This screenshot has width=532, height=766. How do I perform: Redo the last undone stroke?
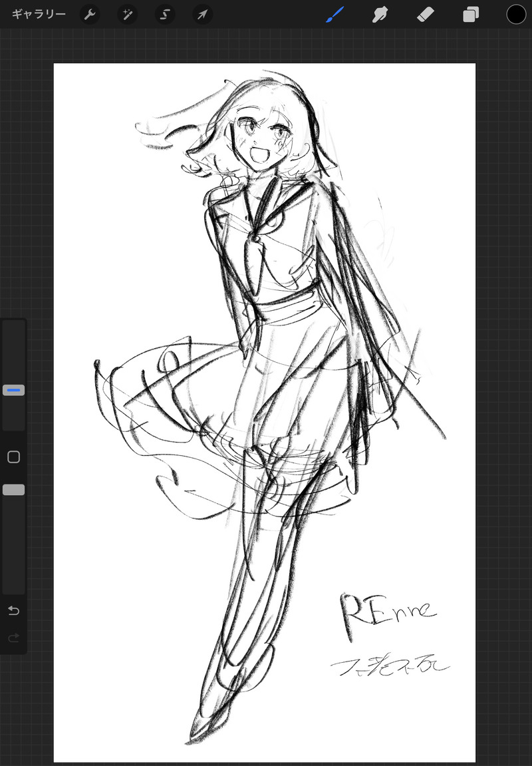[x=14, y=638]
